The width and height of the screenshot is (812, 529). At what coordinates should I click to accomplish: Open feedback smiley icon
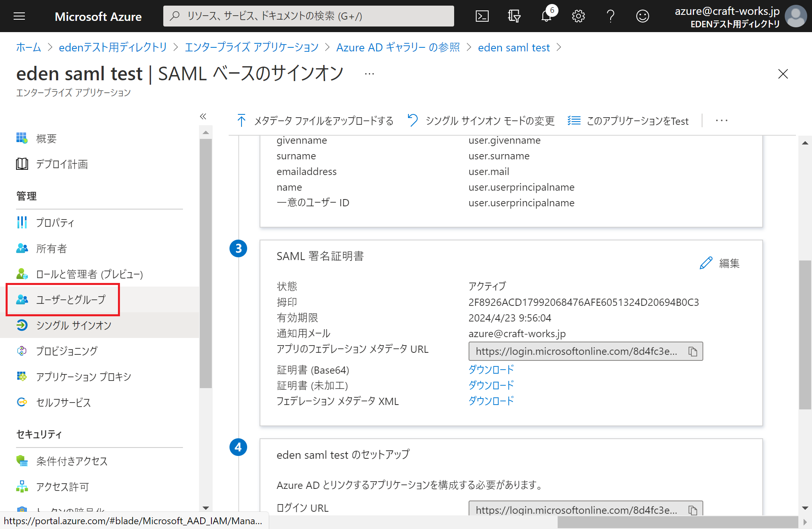[642, 16]
